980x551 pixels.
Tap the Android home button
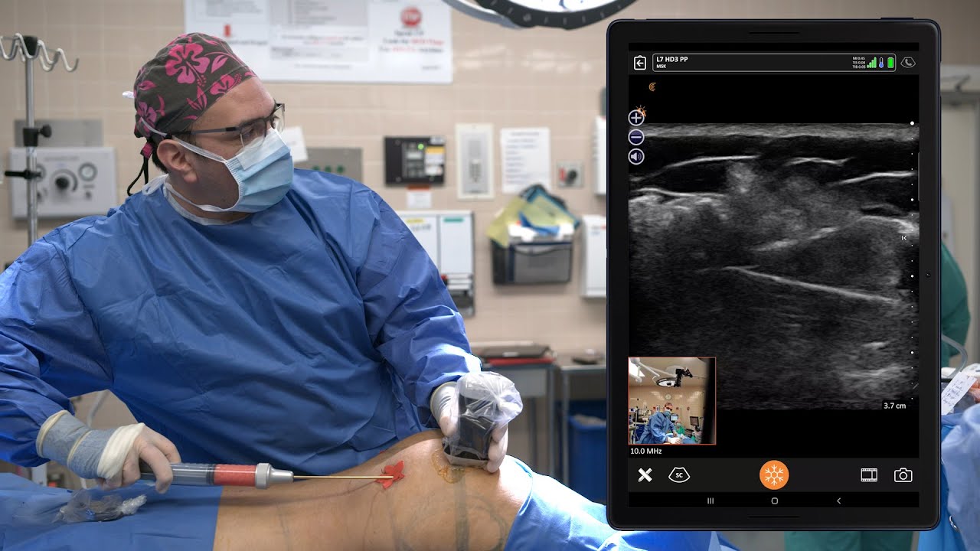click(x=774, y=500)
